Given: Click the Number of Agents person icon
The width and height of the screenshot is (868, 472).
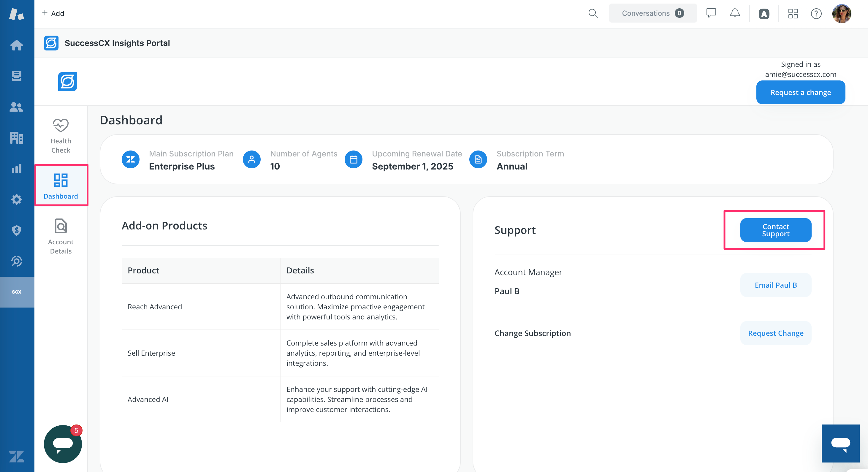Looking at the screenshot, I should point(252,159).
